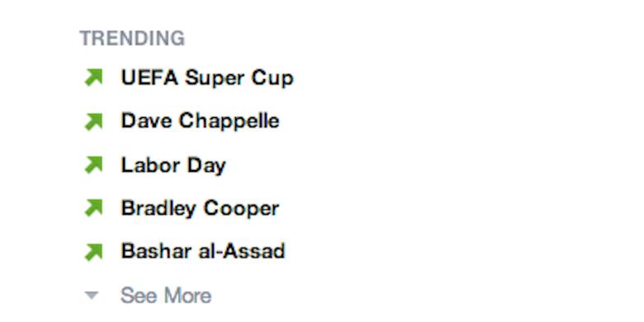Click the word UEFA in the first topic
Viewport: 644px width, 322px height.
149,78
